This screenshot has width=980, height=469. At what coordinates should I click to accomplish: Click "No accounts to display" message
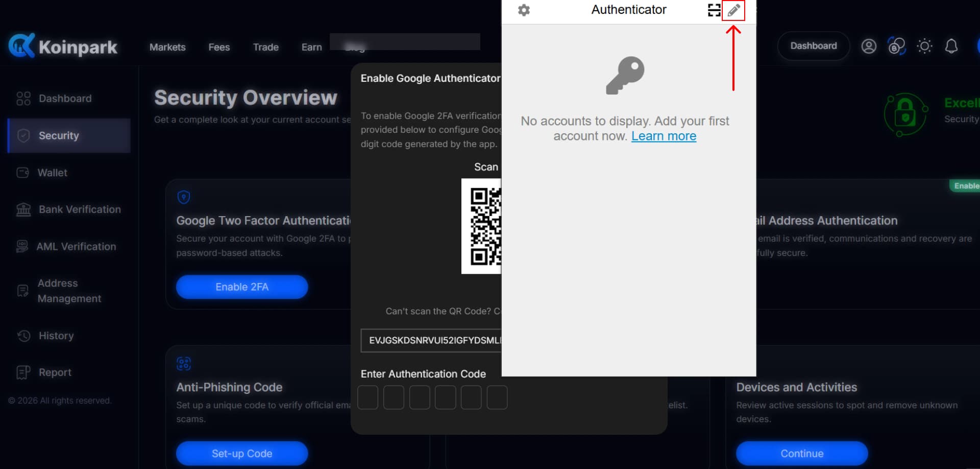pyautogui.click(x=625, y=128)
